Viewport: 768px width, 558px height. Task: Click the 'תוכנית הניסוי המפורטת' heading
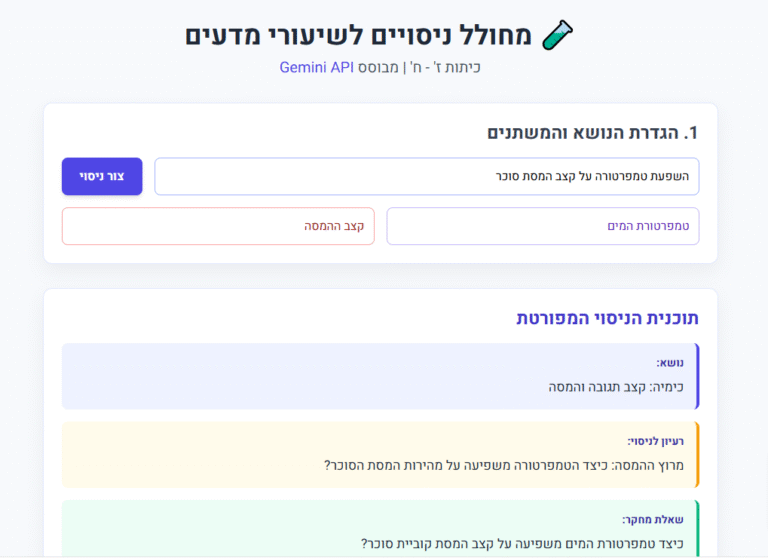[607, 318]
